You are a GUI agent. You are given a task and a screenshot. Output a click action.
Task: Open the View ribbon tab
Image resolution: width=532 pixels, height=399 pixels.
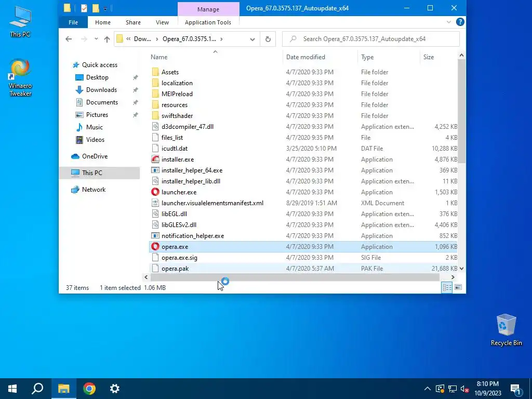(x=162, y=22)
